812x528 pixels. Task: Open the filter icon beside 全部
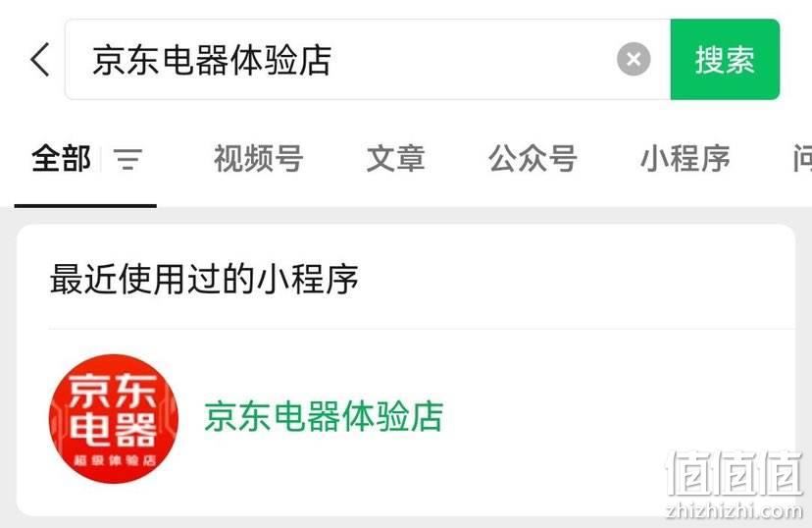pyautogui.click(x=127, y=159)
